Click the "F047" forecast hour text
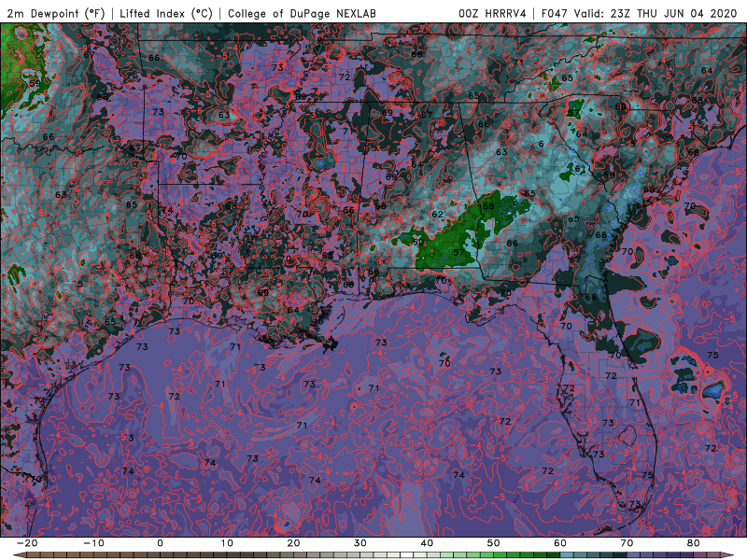Image resolution: width=747 pixels, height=560 pixels. coord(556,14)
